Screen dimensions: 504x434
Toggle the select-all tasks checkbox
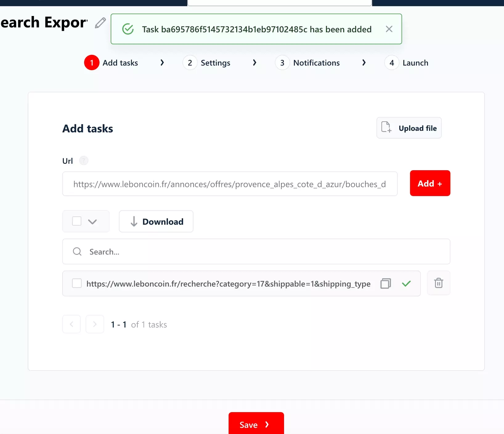(77, 221)
